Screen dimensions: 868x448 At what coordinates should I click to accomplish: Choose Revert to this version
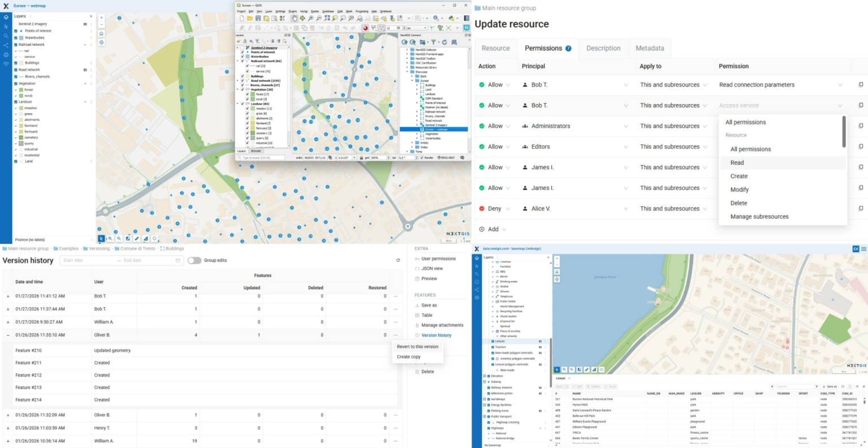point(418,347)
